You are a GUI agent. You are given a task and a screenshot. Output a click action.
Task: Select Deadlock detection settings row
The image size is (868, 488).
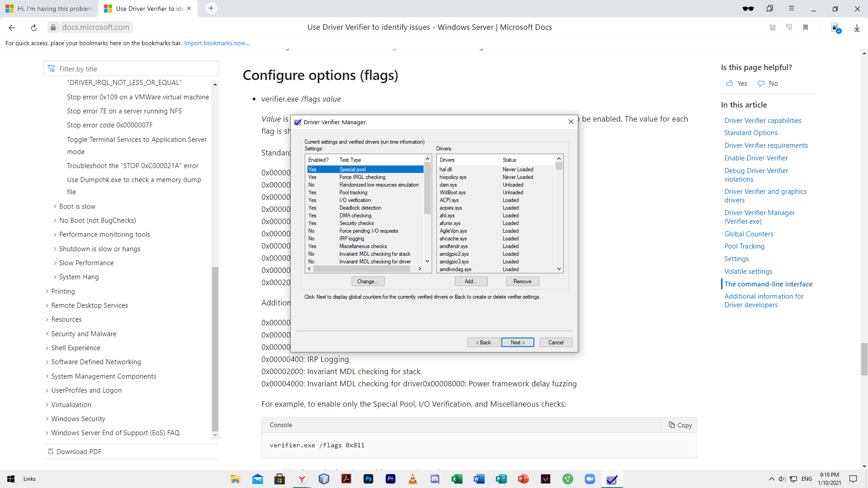pyautogui.click(x=365, y=208)
